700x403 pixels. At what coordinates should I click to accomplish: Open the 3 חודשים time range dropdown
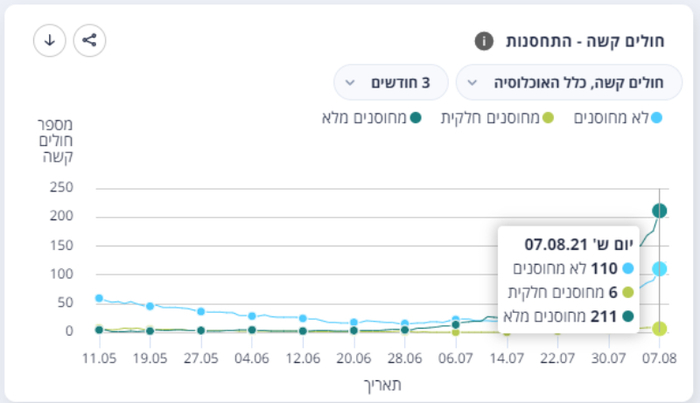392,82
